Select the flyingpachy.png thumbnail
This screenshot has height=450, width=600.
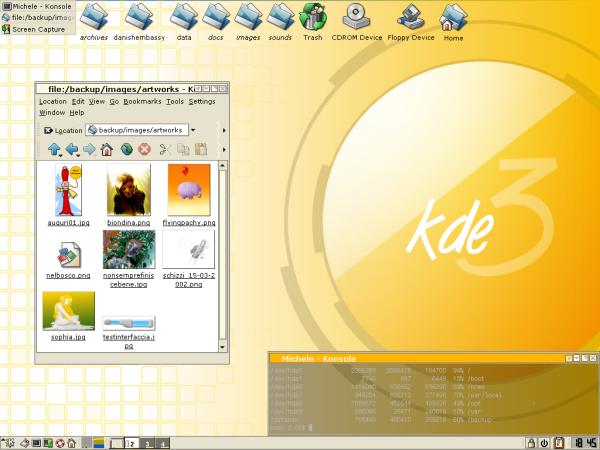189,189
